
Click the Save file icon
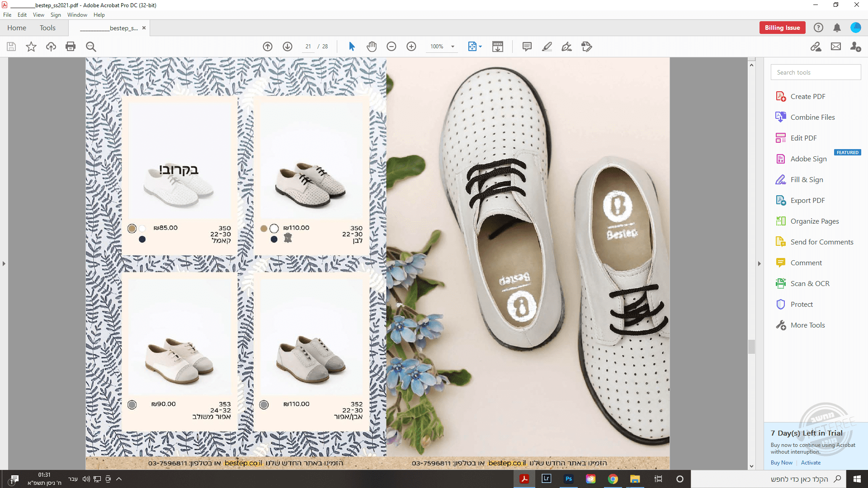point(11,47)
